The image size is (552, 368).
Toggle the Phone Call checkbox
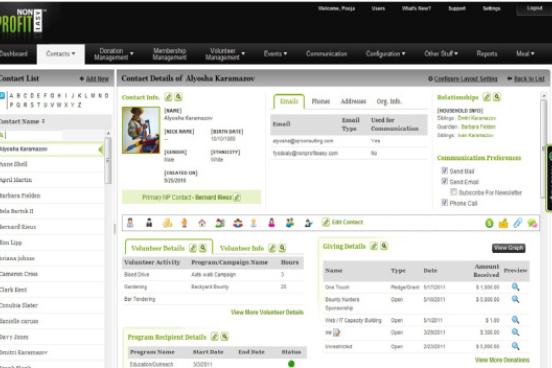click(444, 202)
